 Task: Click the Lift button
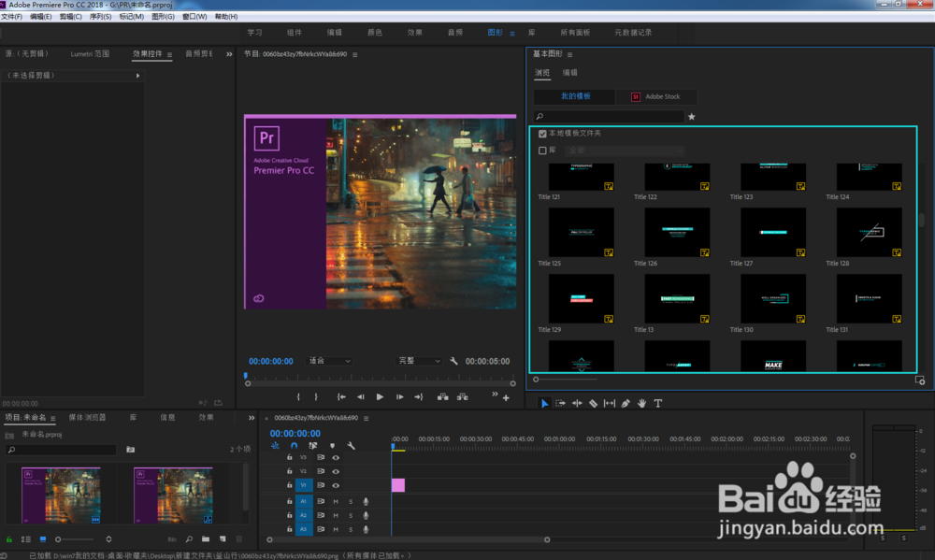pyautogui.click(x=442, y=397)
